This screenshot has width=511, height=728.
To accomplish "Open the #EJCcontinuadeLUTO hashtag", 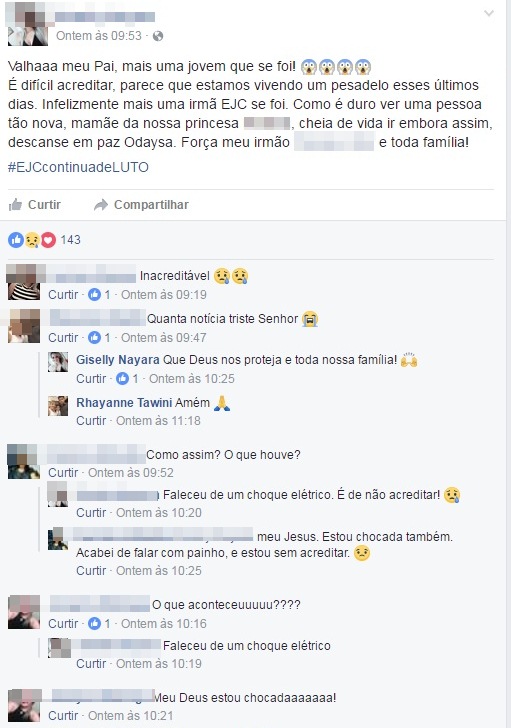I will [x=78, y=167].
